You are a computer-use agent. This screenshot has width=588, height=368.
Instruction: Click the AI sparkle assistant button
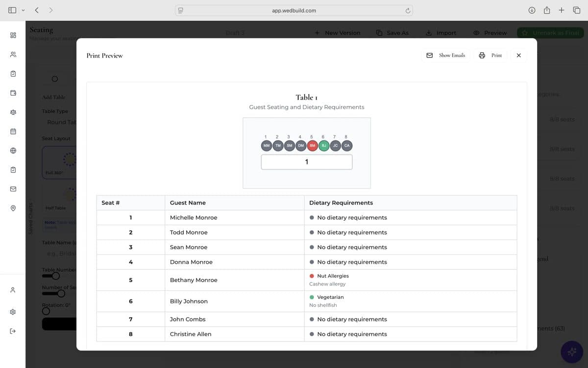click(572, 352)
